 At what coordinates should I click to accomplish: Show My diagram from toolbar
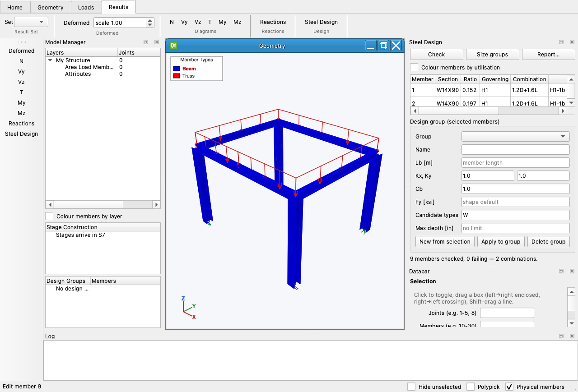223,22
